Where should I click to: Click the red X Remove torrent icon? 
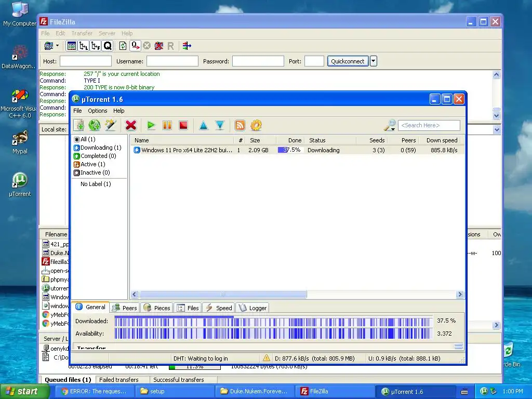[x=130, y=125]
